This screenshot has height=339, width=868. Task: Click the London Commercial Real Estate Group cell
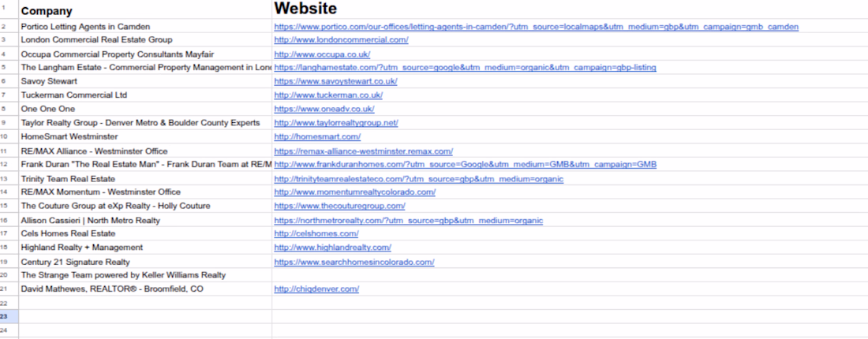click(x=145, y=40)
